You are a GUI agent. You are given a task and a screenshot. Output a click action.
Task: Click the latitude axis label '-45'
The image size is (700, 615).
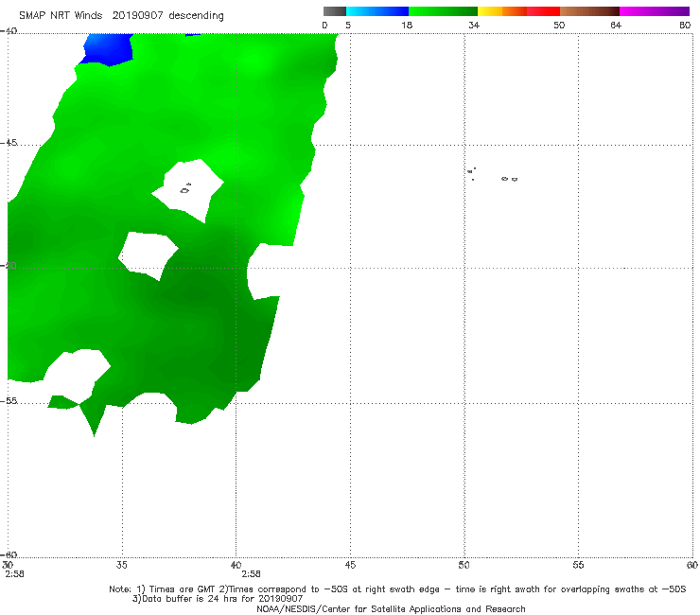(x=9, y=143)
